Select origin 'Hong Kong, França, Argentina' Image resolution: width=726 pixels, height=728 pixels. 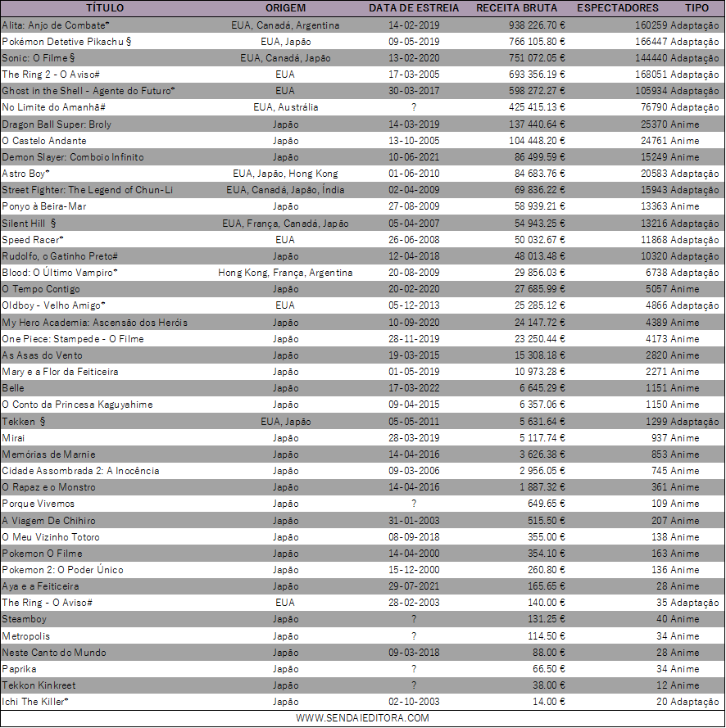[285, 273]
